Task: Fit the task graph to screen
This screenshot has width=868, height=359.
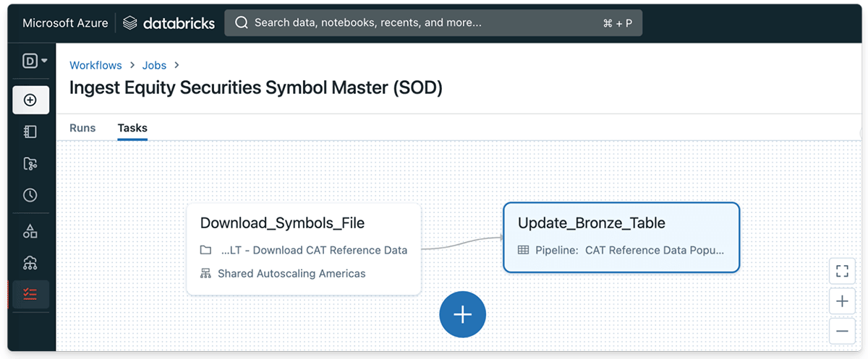Action: (841, 272)
